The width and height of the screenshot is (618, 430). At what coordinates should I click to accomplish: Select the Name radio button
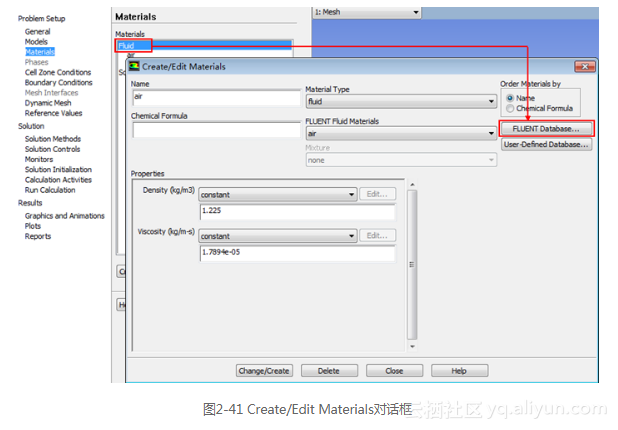510,98
